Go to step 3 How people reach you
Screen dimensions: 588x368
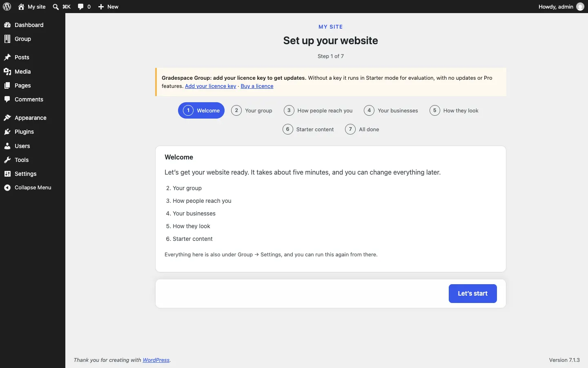[318, 110]
